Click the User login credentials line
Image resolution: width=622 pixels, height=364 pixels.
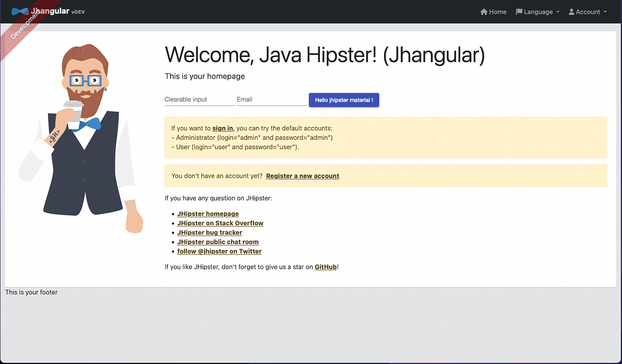tap(235, 147)
